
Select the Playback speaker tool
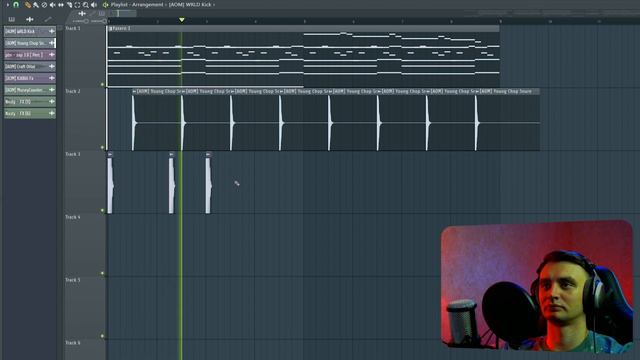(94, 5)
